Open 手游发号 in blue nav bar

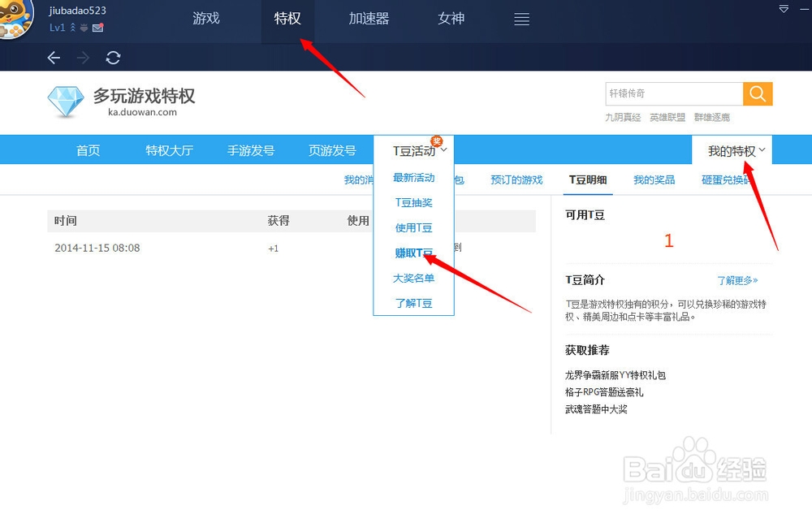(x=251, y=150)
